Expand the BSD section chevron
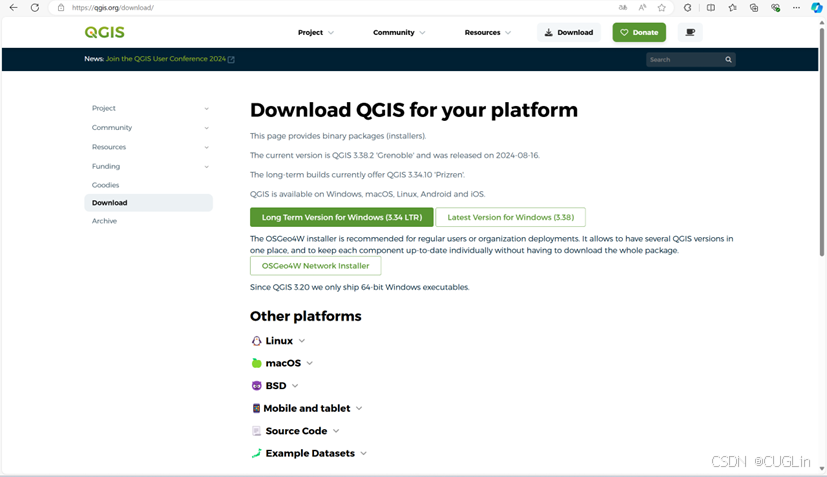This screenshot has width=827, height=477. (295, 386)
